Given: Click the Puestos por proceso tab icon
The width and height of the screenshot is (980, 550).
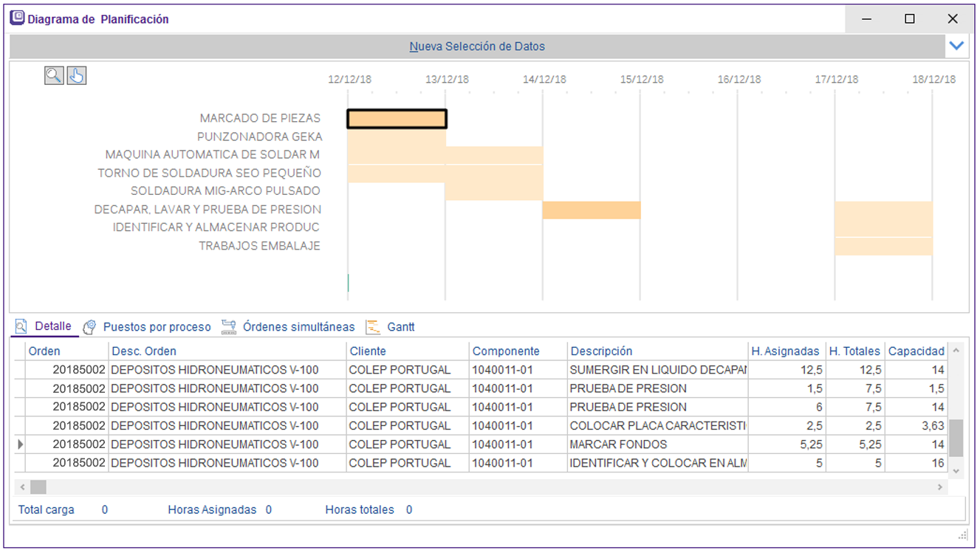Looking at the screenshot, I should tap(89, 327).
